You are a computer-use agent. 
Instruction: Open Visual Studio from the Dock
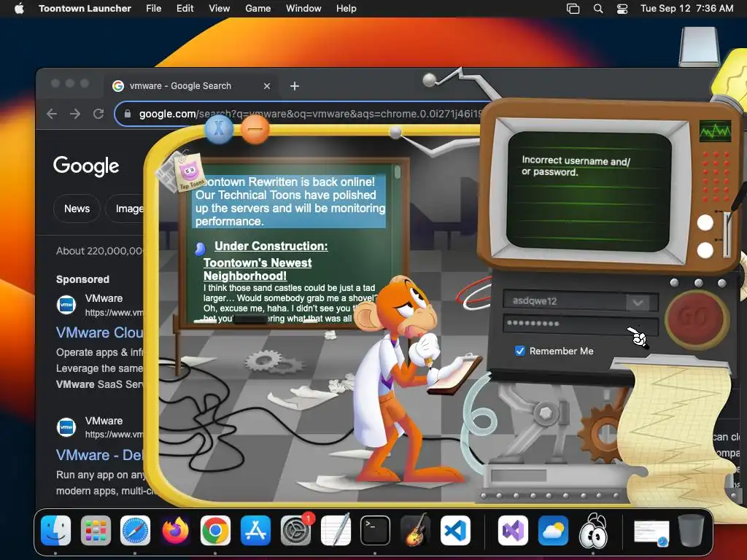tap(513, 531)
